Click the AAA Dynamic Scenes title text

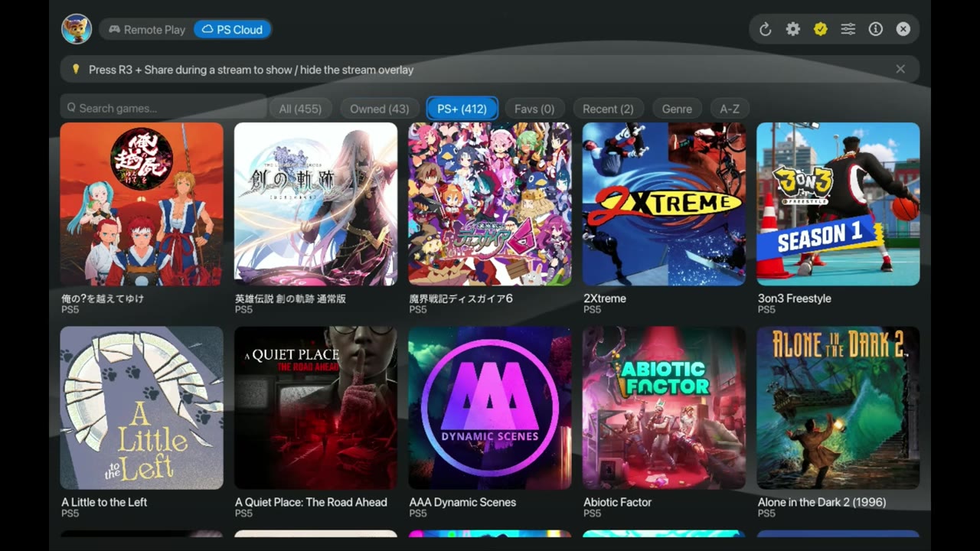[462, 502]
